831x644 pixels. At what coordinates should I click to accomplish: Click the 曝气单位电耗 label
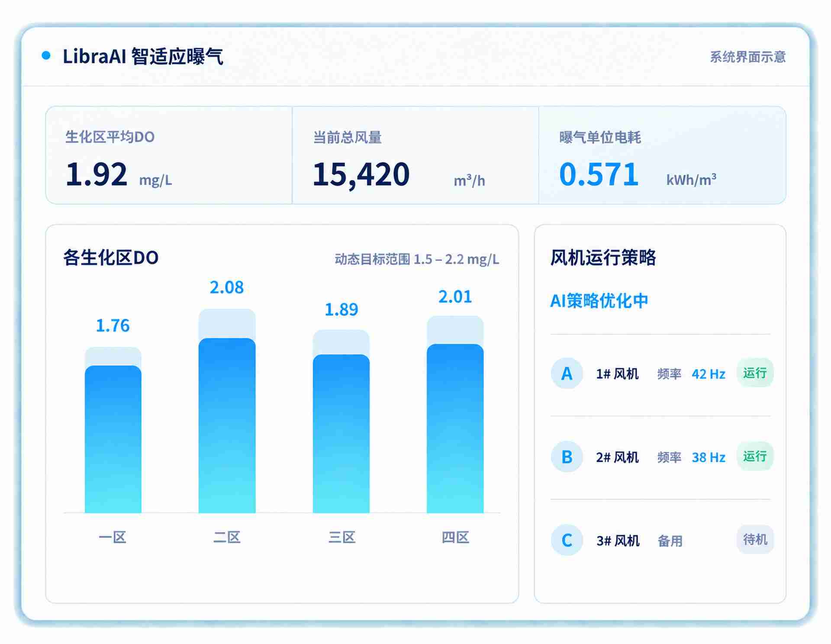pos(600,137)
